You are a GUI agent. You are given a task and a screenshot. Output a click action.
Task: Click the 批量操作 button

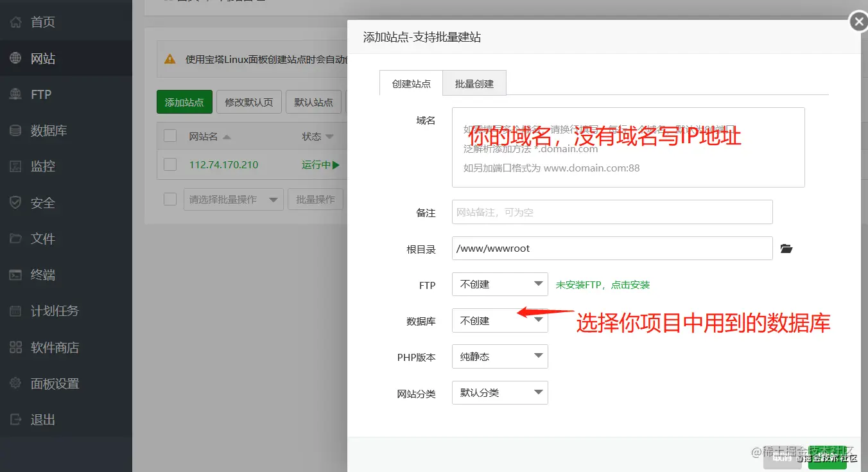pyautogui.click(x=316, y=200)
